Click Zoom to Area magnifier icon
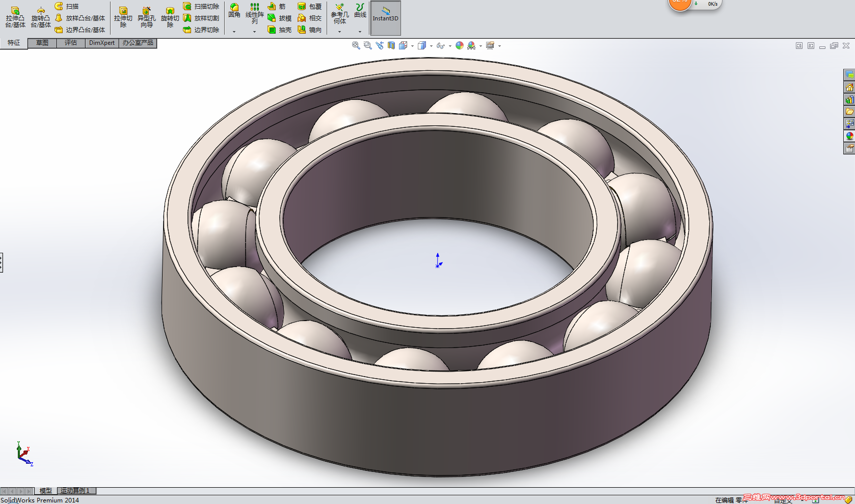Image resolution: width=855 pixels, height=504 pixels. point(368,45)
